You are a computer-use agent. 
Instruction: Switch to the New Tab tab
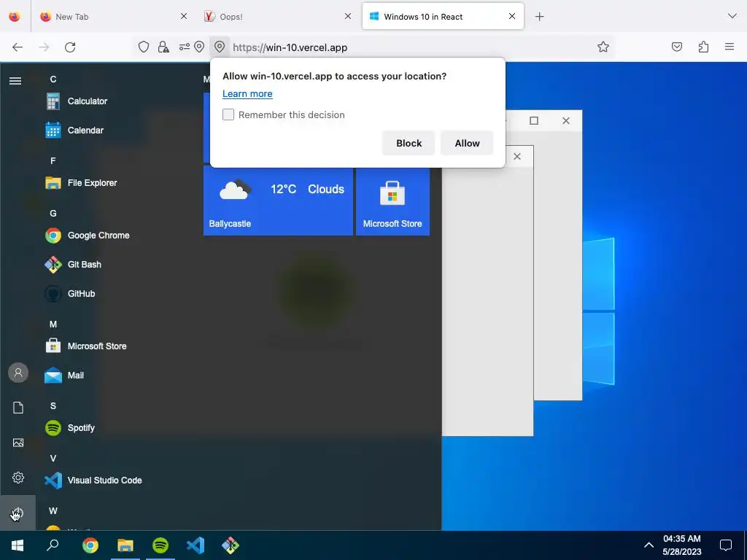[x=113, y=17]
